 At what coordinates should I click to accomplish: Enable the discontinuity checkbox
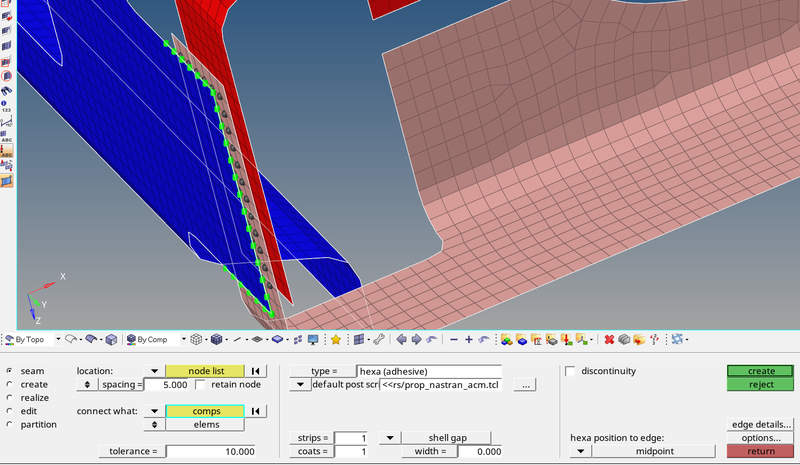pyautogui.click(x=571, y=371)
